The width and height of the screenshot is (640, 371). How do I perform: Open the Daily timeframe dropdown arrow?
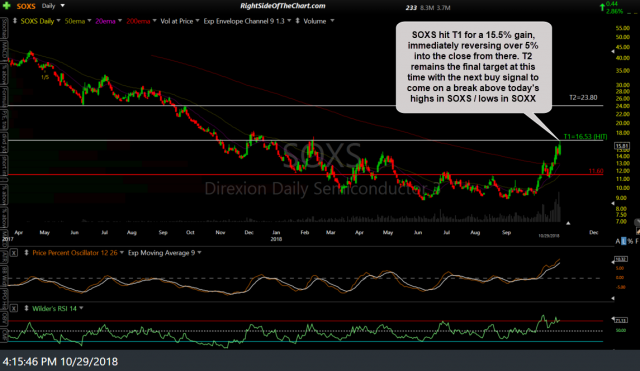[62, 6]
